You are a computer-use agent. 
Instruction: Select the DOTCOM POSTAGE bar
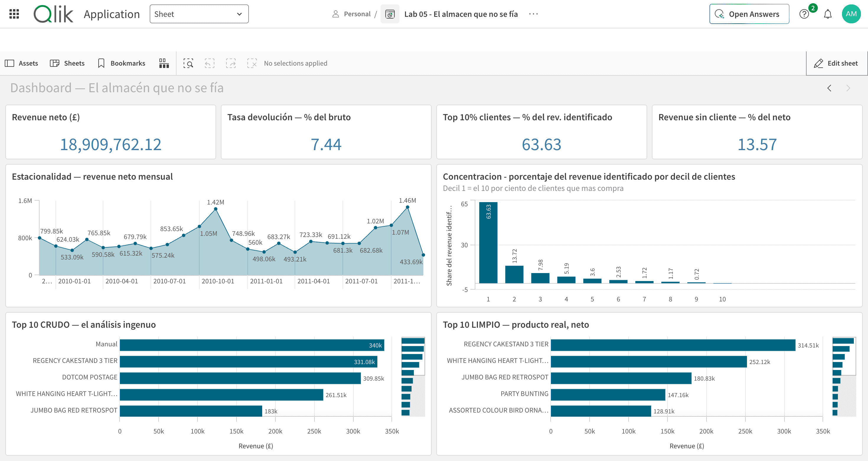(240, 378)
